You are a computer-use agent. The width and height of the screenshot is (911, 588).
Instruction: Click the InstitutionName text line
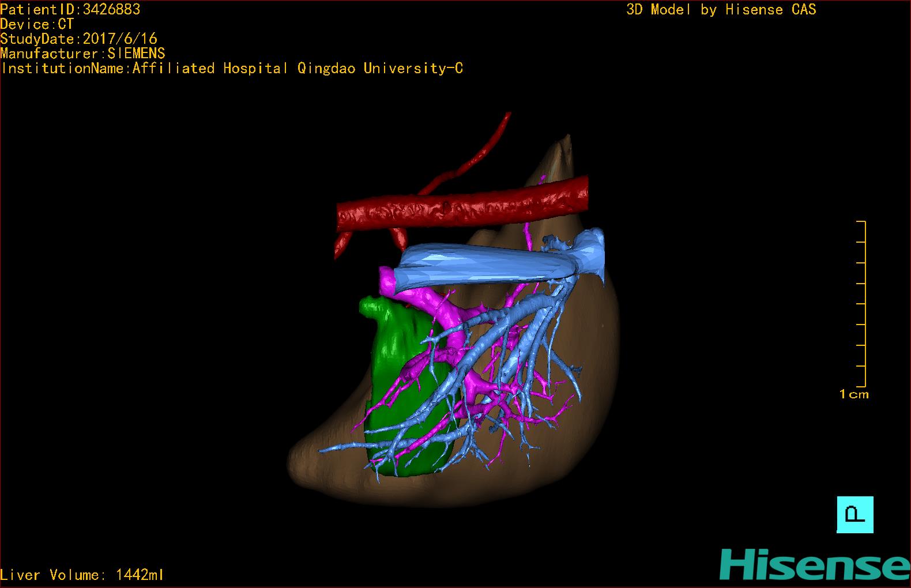(231, 68)
